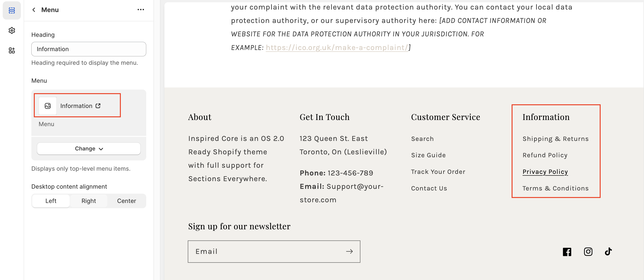
Task: Click the TikTok icon in footer
Action: click(x=608, y=251)
